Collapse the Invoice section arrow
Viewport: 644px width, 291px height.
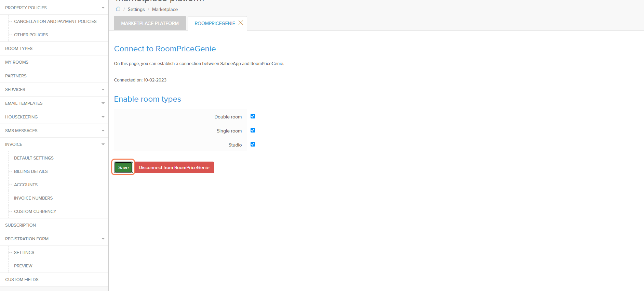point(103,144)
